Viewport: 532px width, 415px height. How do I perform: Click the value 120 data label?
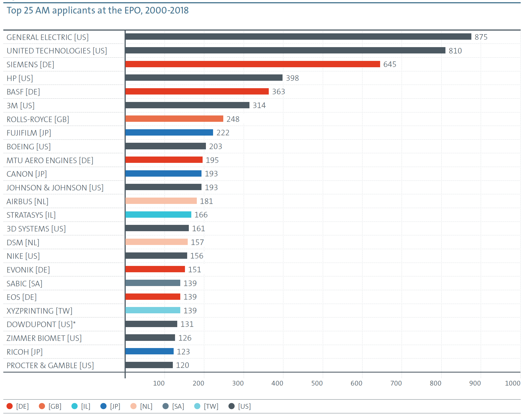coord(182,365)
